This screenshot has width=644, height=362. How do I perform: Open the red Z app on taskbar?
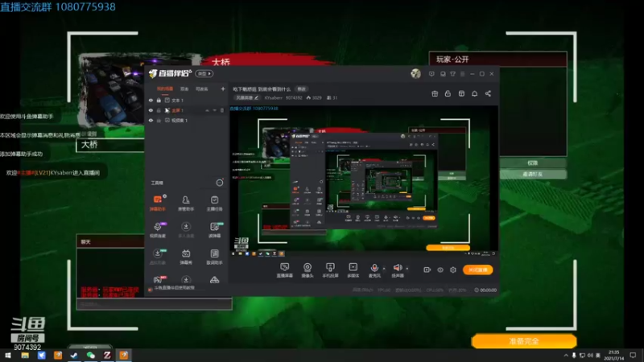click(x=107, y=356)
